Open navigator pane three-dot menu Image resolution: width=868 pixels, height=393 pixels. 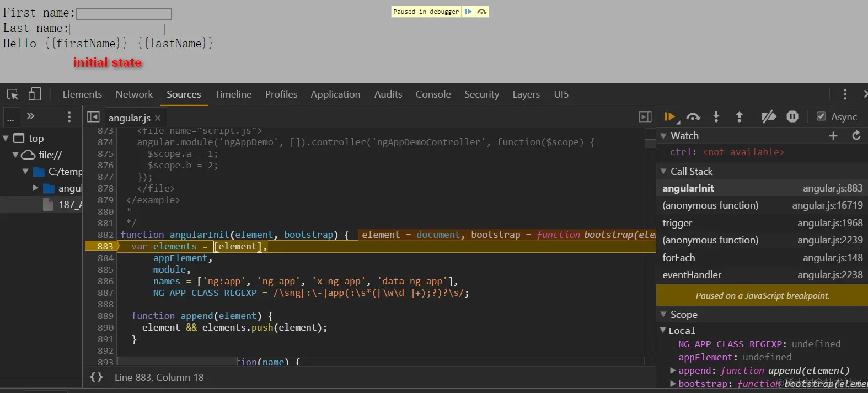[x=69, y=117]
